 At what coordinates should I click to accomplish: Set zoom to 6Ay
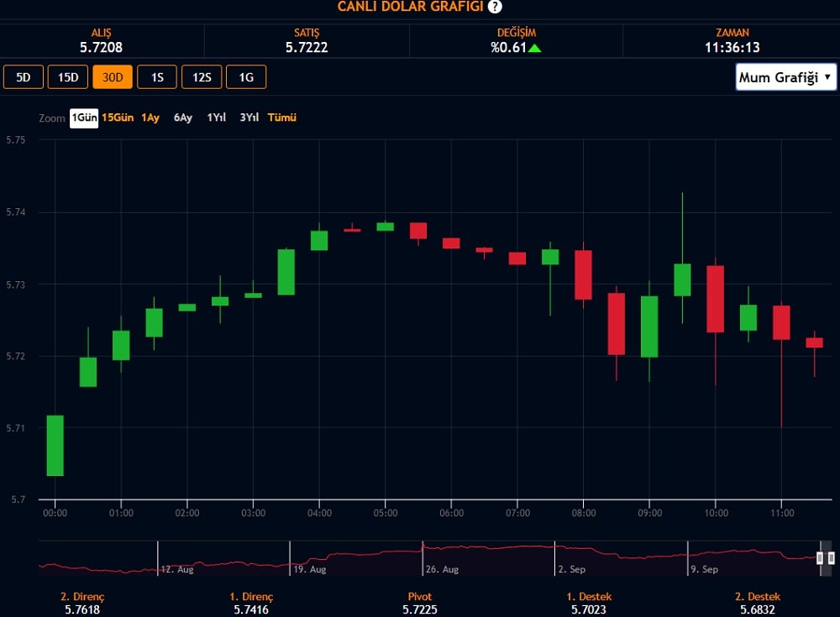click(182, 118)
